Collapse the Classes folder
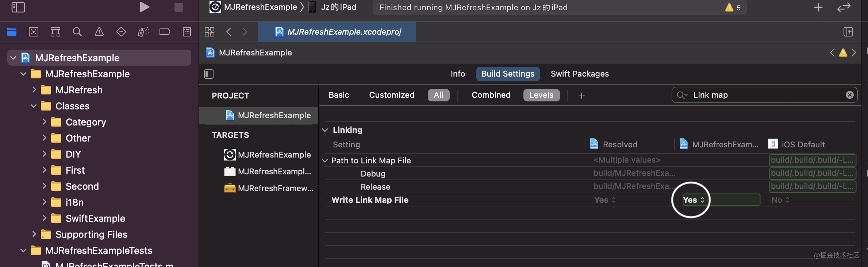The image size is (868, 267). (34, 106)
